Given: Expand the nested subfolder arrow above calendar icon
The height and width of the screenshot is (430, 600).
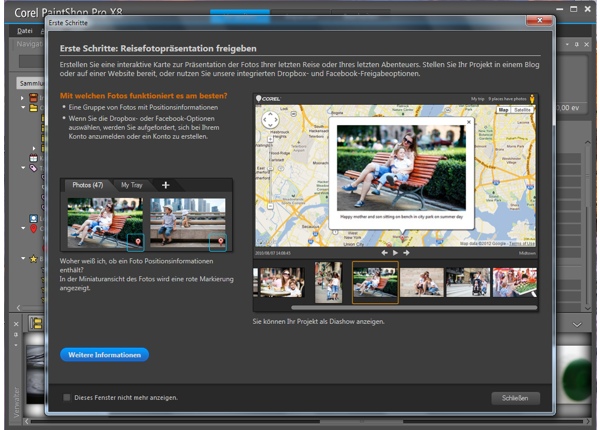Looking at the screenshot, I should pos(34,148).
